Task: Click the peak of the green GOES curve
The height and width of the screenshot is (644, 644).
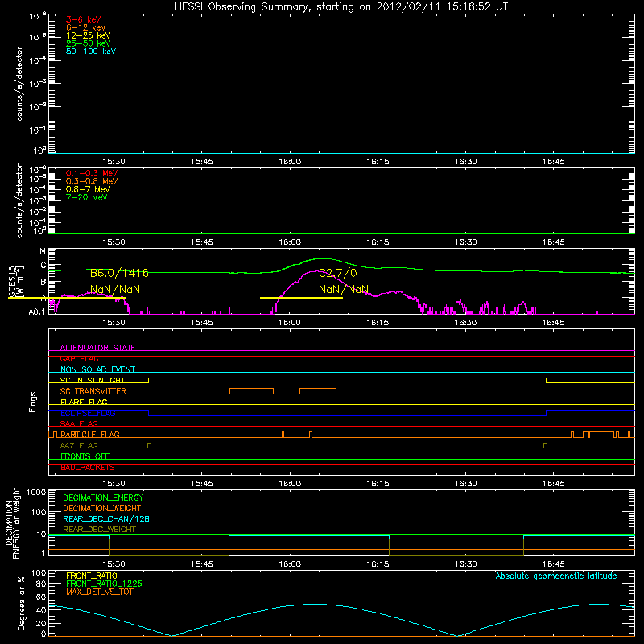Action: click(x=324, y=258)
